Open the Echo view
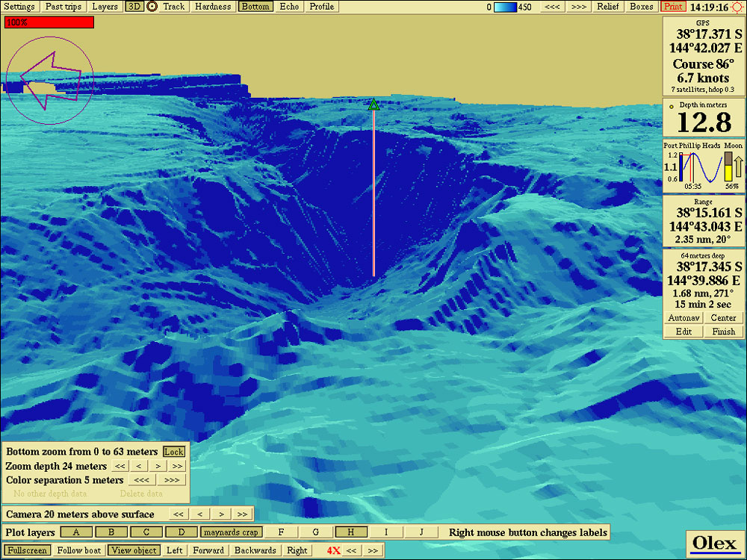Screen dimensions: 747x560 point(289,7)
